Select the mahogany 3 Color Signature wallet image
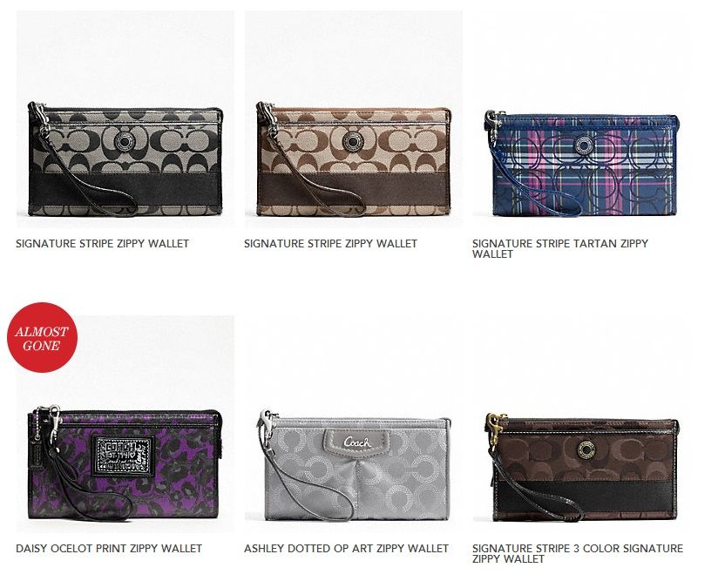The width and height of the screenshot is (718, 588). coord(581,424)
